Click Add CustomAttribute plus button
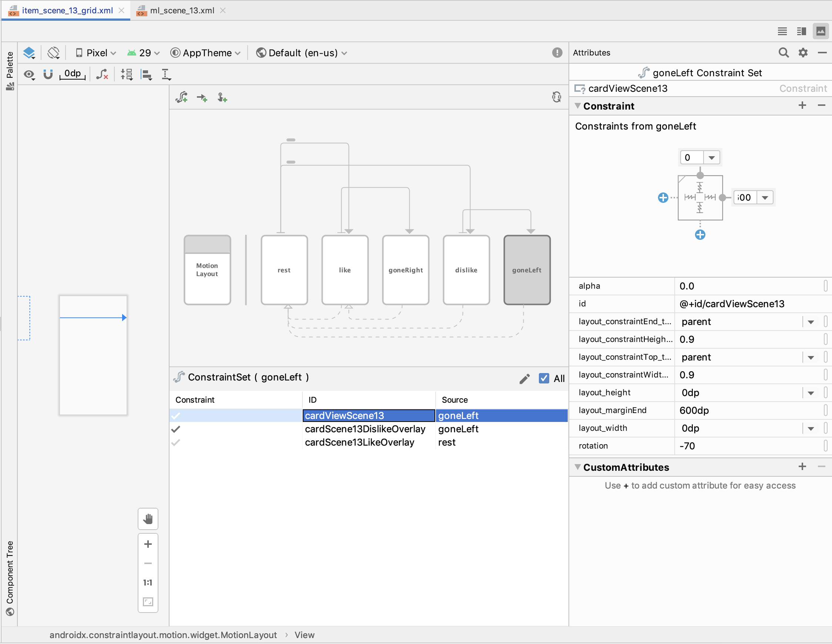 [x=802, y=467]
